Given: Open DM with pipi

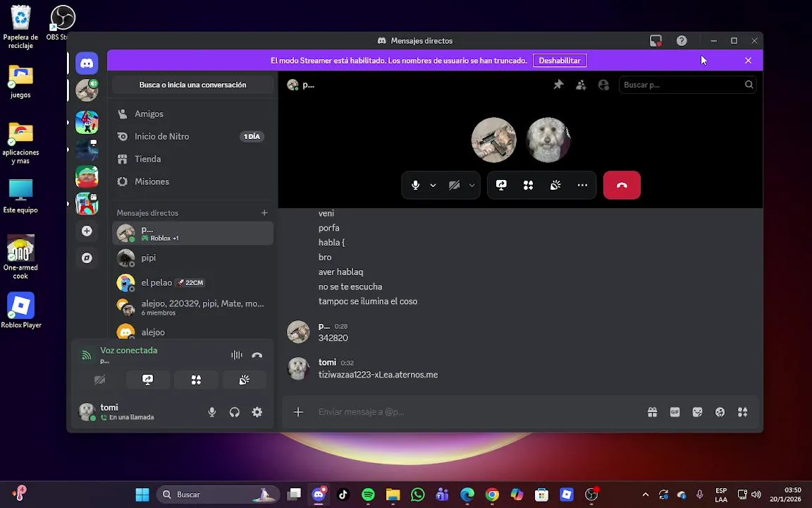Looking at the screenshot, I should 192,258.
